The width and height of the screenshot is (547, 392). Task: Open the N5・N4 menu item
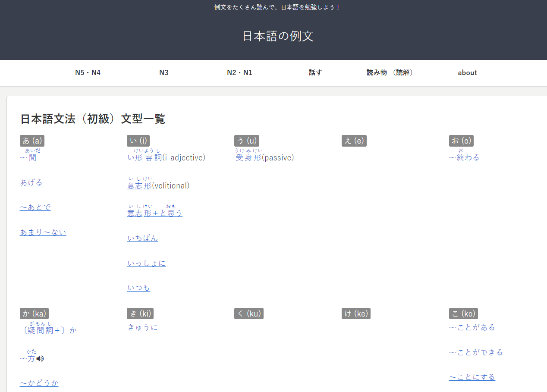(88, 72)
